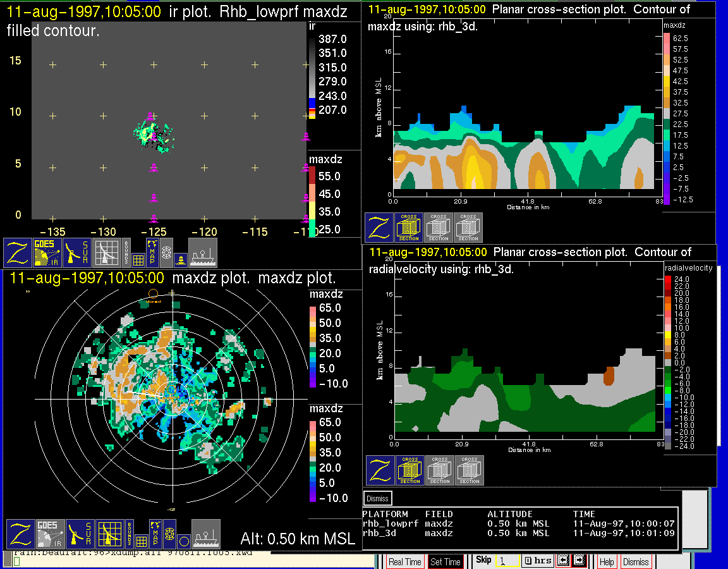Screen dimensions: 728x569
Task: Toggle the buoy icon in the ir plot window
Action: pos(181,260)
